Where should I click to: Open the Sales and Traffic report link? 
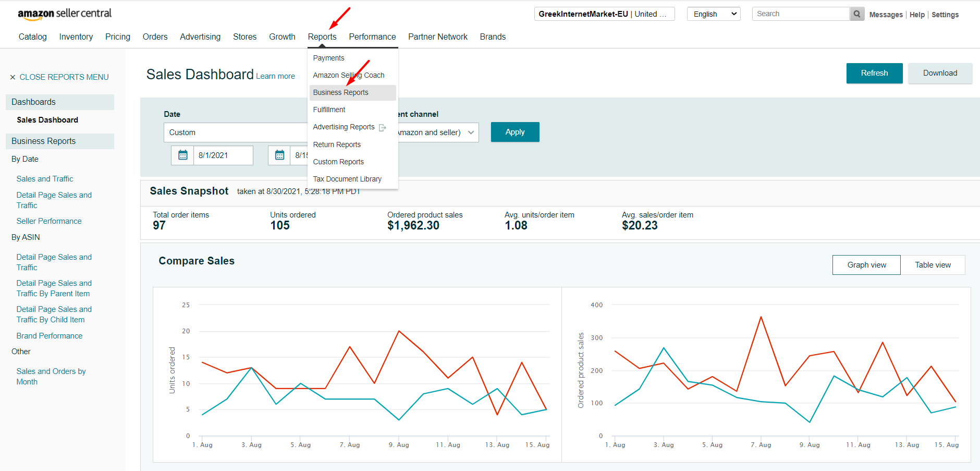point(45,179)
